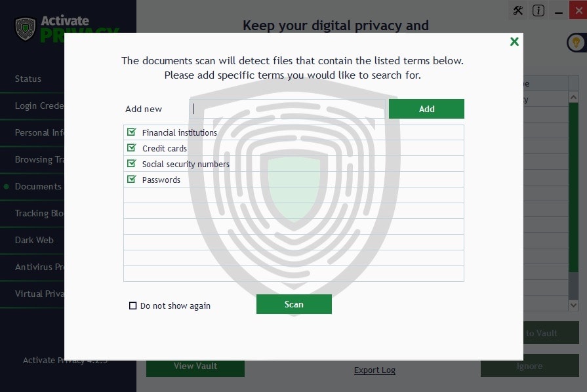Click the Add button
587x392 pixels.
(x=426, y=108)
